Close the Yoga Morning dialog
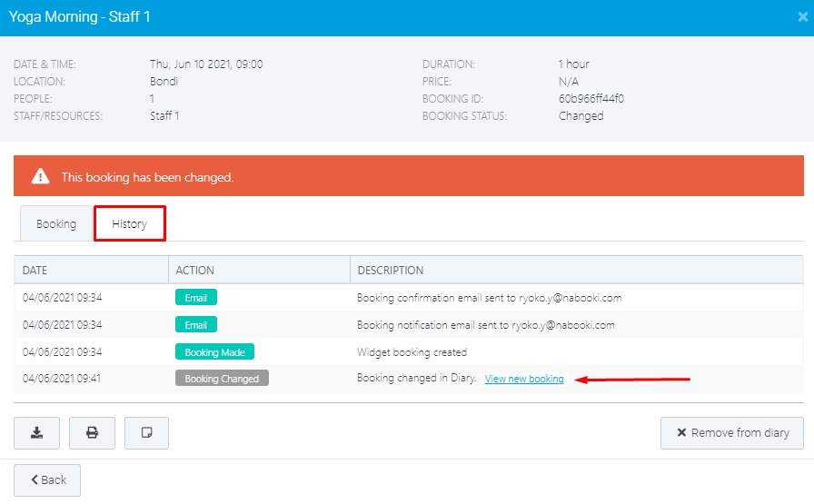 [802, 17]
